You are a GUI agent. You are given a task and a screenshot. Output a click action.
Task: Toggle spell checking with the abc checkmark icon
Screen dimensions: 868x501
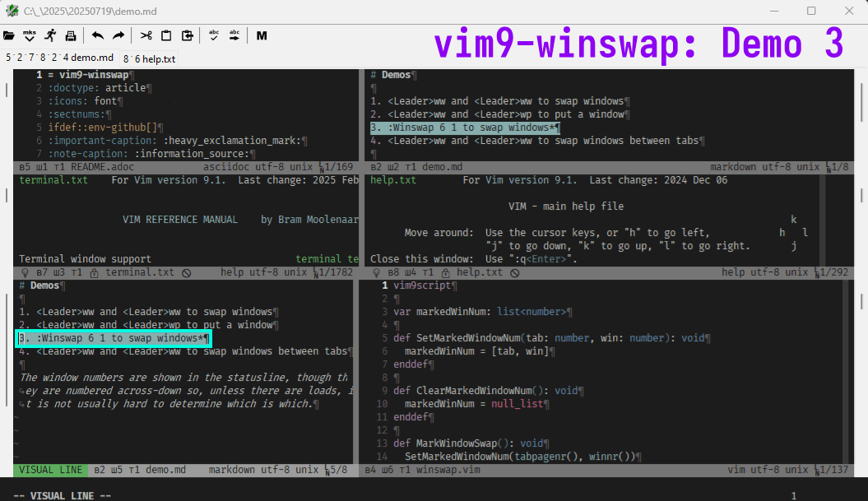[214, 36]
